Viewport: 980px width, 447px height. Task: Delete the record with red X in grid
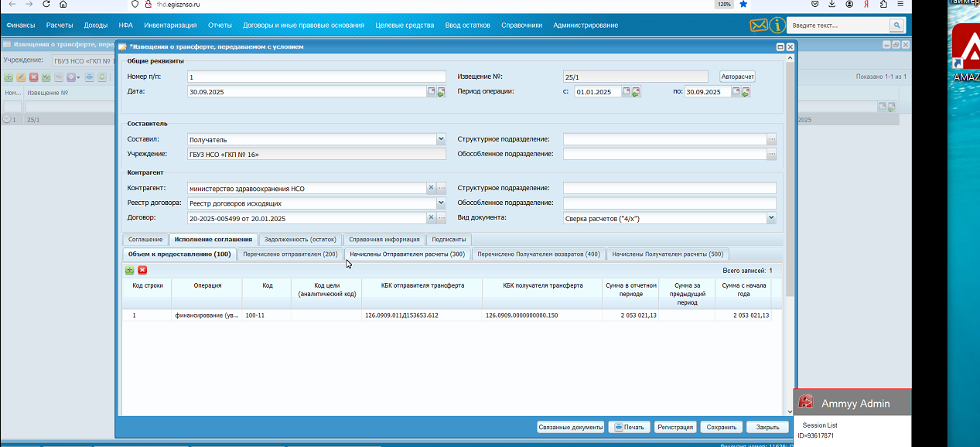point(142,270)
